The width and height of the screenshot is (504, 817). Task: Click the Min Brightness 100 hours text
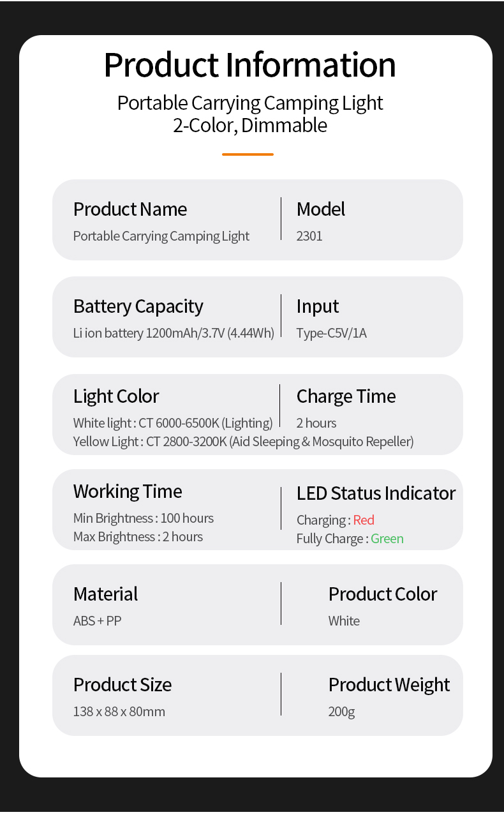[144, 518]
